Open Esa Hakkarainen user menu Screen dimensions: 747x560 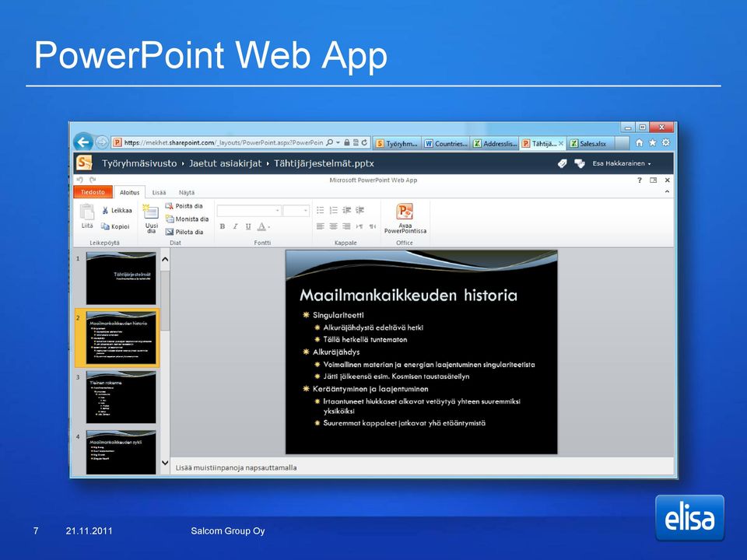click(x=622, y=163)
